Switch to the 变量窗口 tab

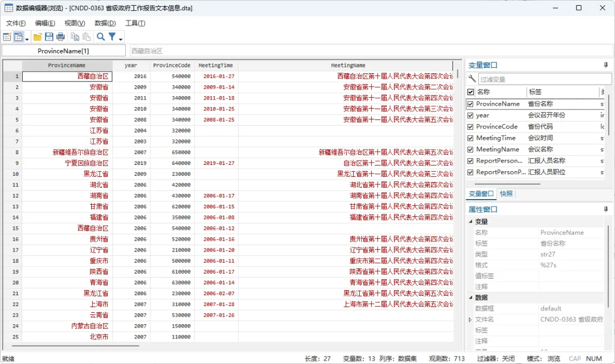[481, 193]
